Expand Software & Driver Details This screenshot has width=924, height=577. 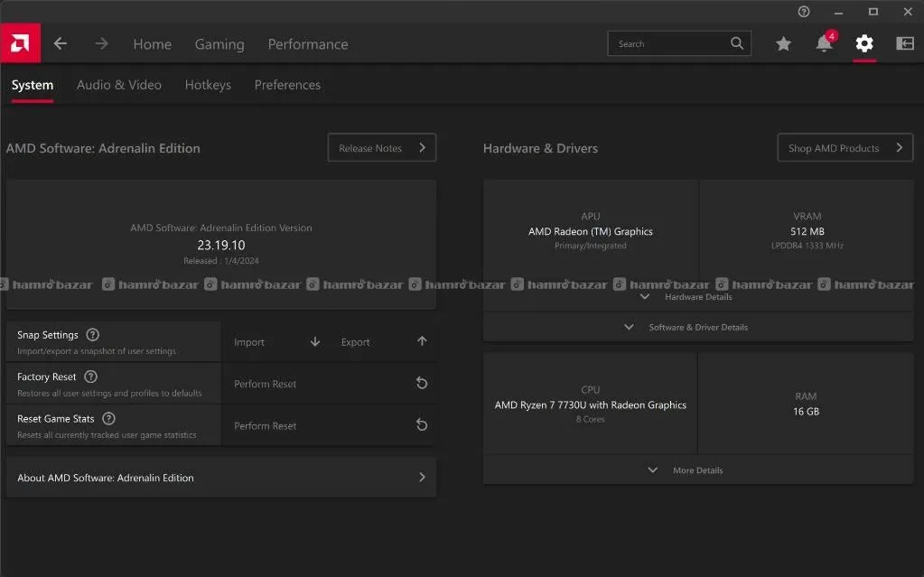698,327
